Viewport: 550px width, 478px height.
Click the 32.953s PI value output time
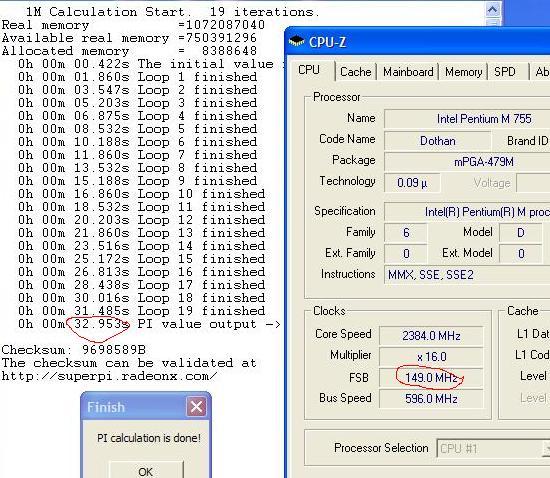click(102, 324)
